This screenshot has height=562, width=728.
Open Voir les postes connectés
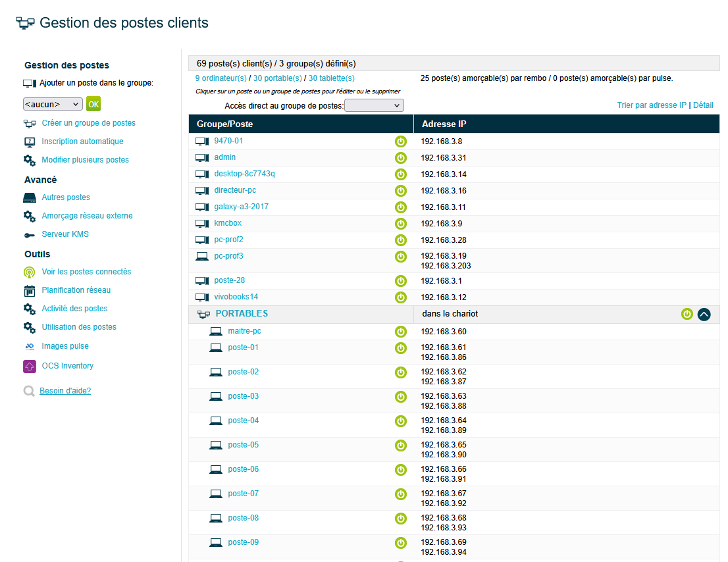pyautogui.click(x=86, y=272)
